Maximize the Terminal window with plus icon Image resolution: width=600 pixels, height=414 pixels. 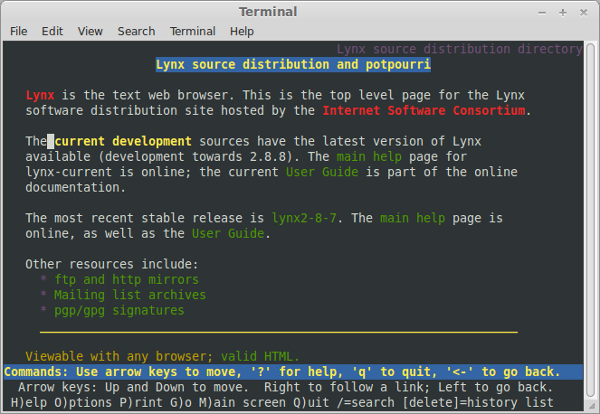click(x=562, y=13)
